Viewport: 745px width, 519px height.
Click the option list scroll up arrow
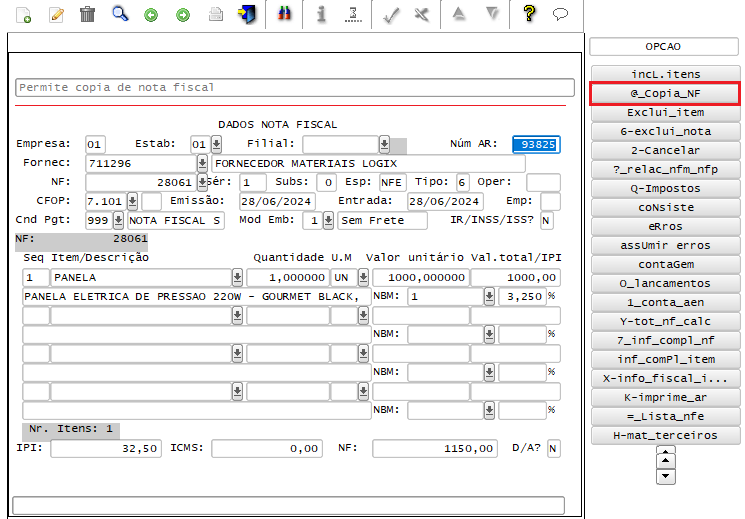[666, 461]
